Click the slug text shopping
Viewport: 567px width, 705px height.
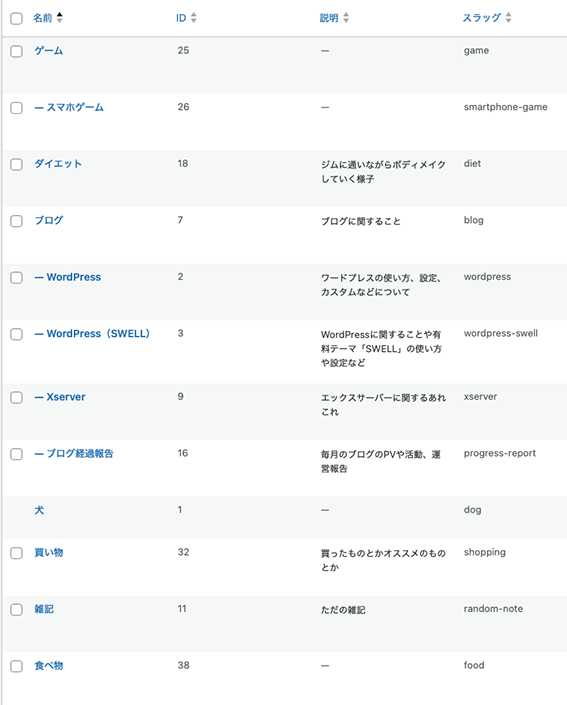coord(485,553)
